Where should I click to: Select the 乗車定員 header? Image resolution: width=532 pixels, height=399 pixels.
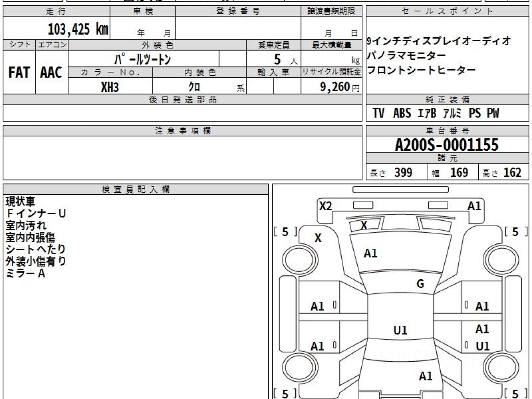point(274,45)
